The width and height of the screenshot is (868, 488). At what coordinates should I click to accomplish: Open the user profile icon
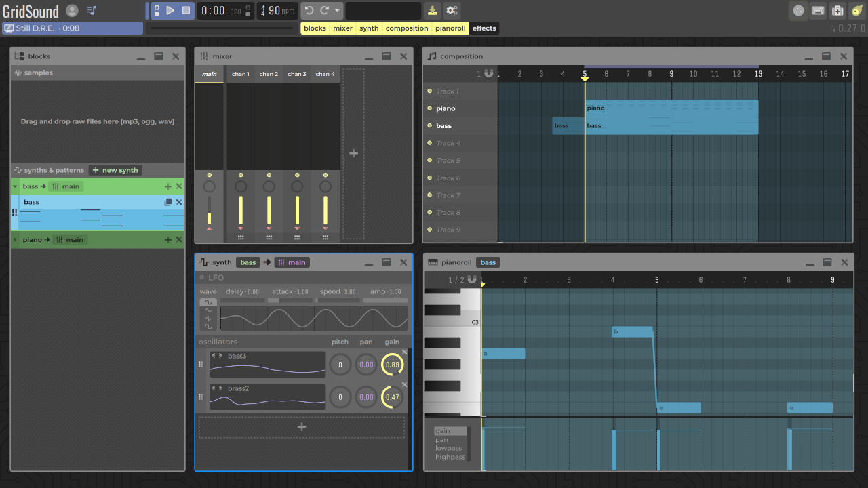[72, 10]
